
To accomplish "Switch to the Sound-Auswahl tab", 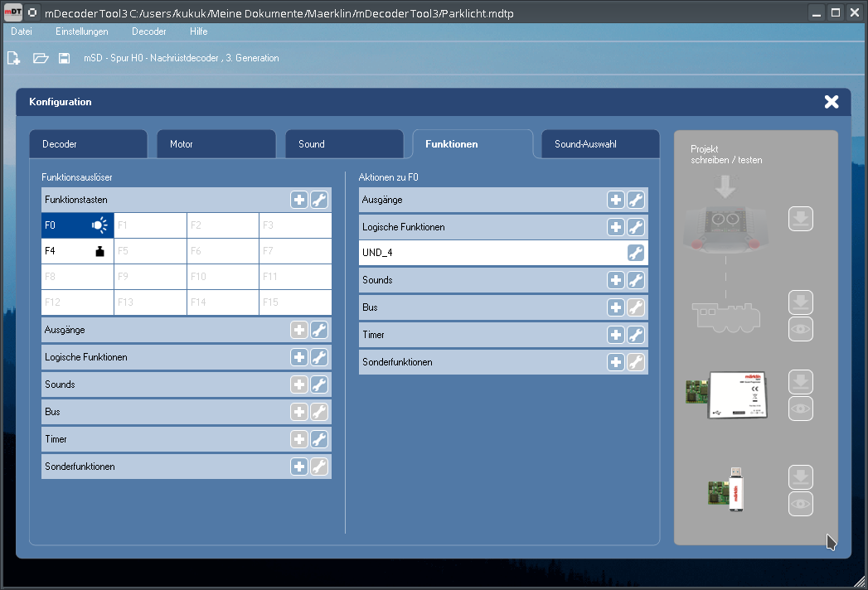I will (x=600, y=144).
